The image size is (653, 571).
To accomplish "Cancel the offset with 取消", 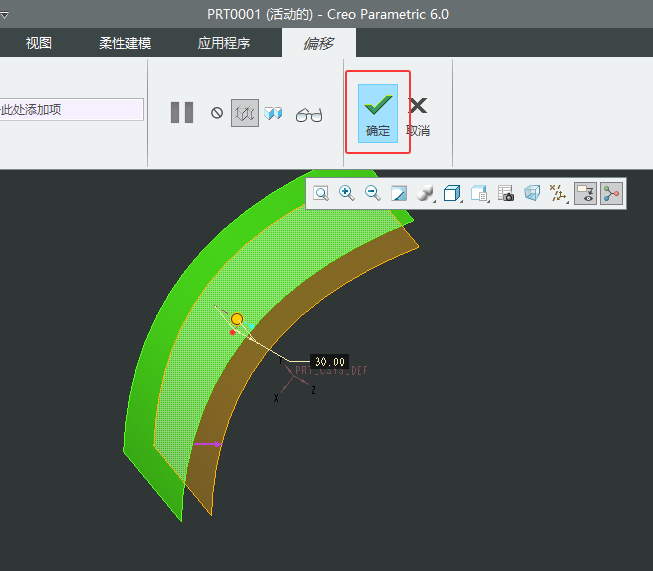I will pyautogui.click(x=418, y=116).
